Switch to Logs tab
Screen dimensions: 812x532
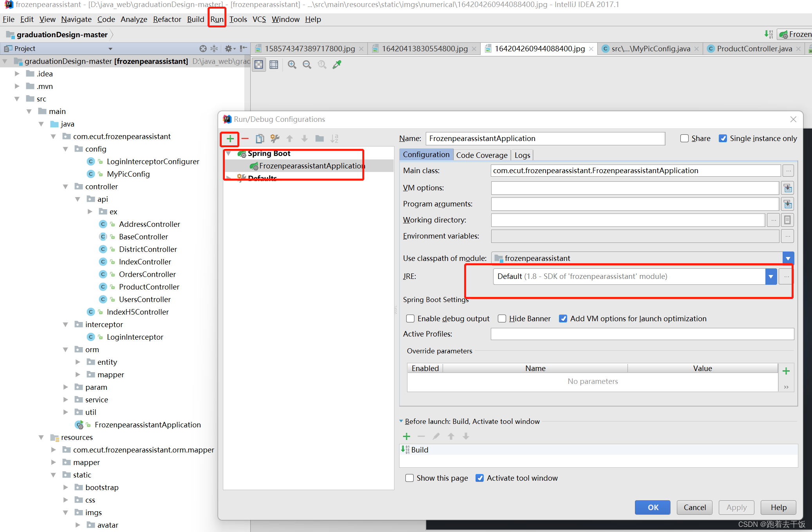[522, 155]
